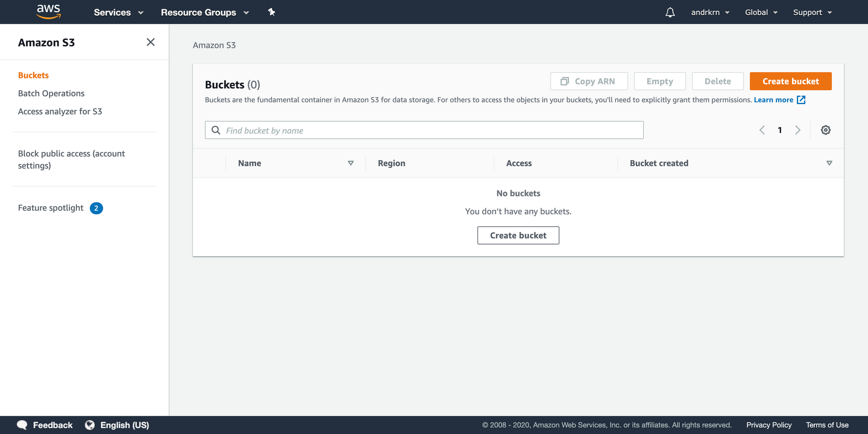
Task: Click the Feature spotlight badge number
Action: click(96, 208)
